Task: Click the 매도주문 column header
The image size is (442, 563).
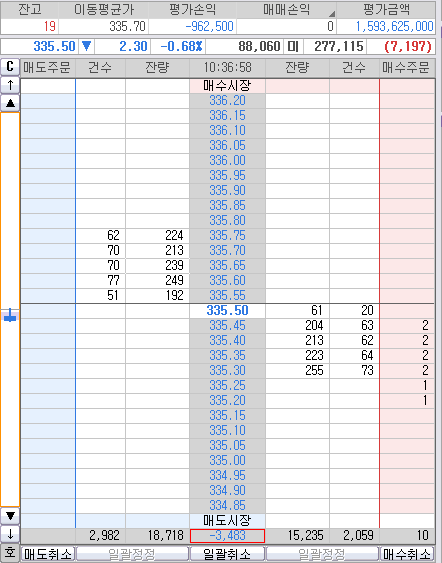Action: (x=48, y=68)
